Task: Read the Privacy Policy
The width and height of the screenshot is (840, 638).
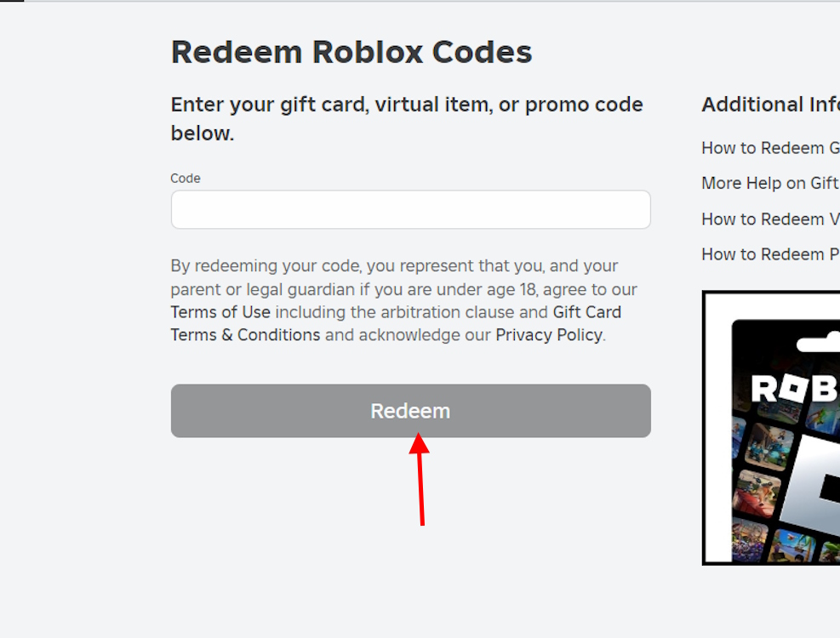Action: (548, 334)
